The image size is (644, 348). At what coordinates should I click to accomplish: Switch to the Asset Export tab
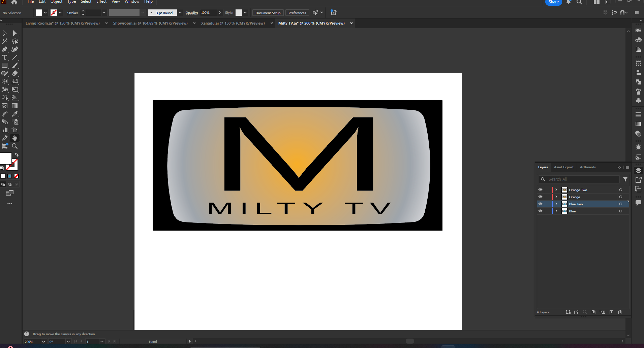563,167
